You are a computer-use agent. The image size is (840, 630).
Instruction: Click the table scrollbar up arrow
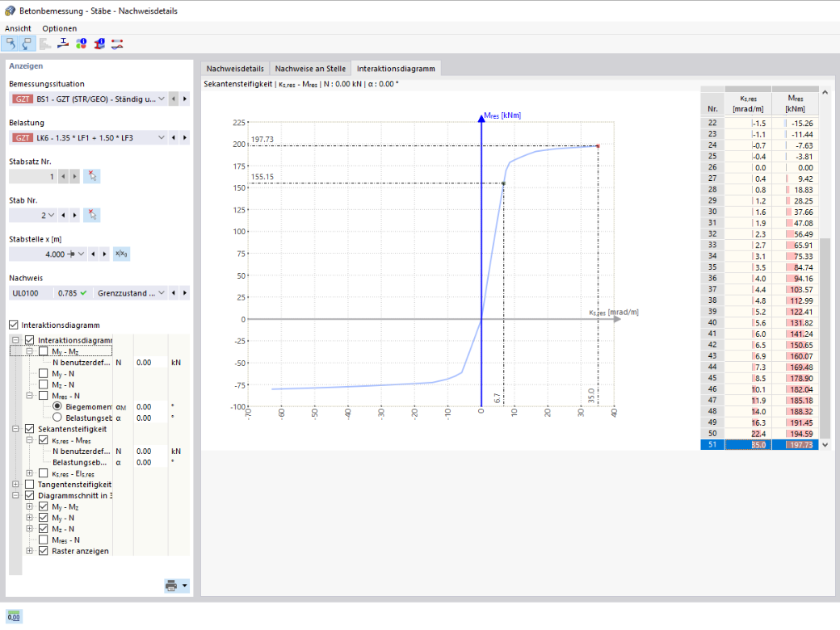[825, 93]
